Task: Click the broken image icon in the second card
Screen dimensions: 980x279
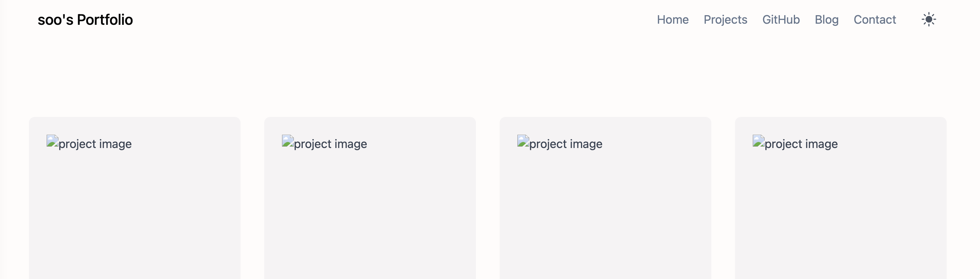Action: coord(288,141)
